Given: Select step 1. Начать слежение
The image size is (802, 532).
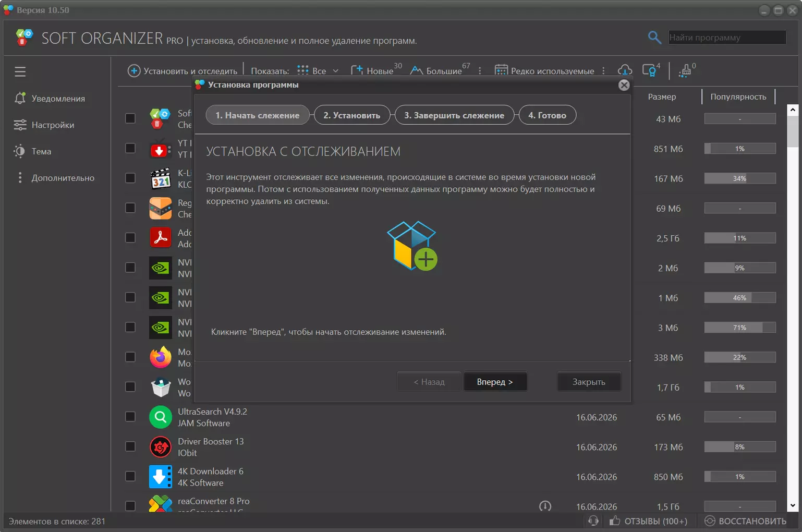Looking at the screenshot, I should click(x=258, y=115).
